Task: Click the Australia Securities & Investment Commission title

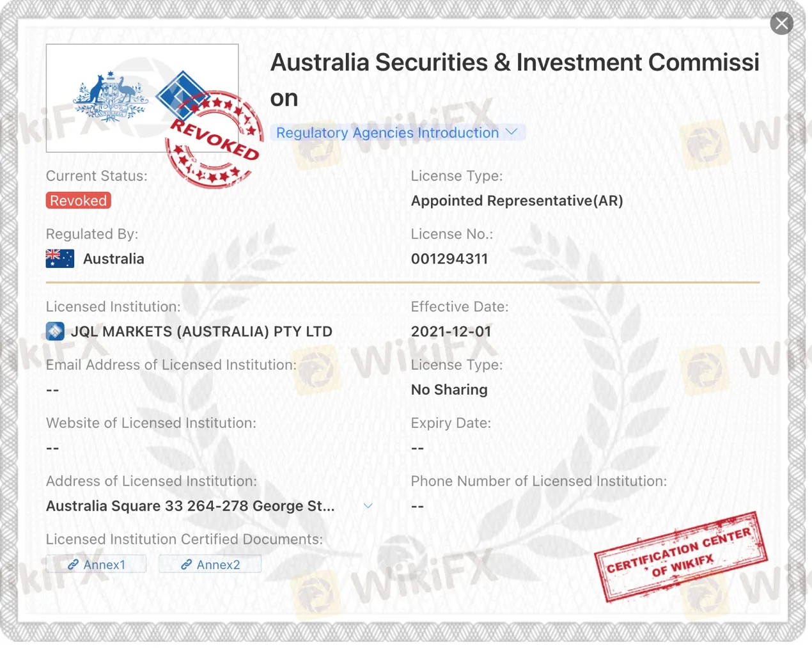Action: click(514, 63)
